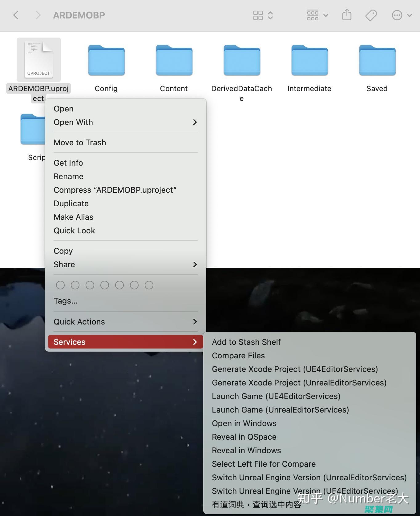Select the last tag color circle
Image resolution: width=420 pixels, height=516 pixels.
coord(149,285)
